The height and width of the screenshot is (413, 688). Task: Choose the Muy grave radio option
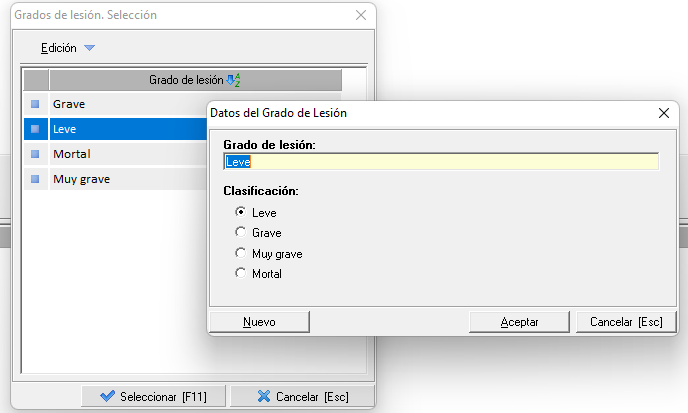point(240,253)
